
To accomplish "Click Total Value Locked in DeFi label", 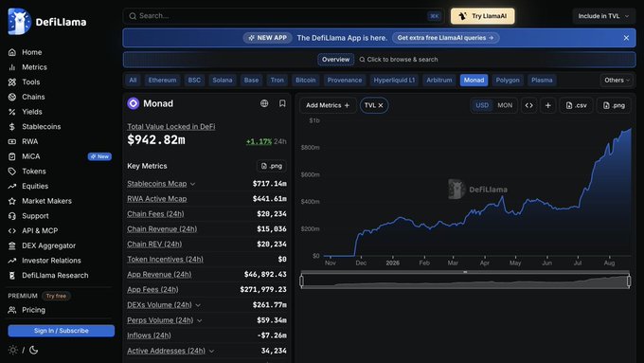I will pyautogui.click(x=170, y=127).
